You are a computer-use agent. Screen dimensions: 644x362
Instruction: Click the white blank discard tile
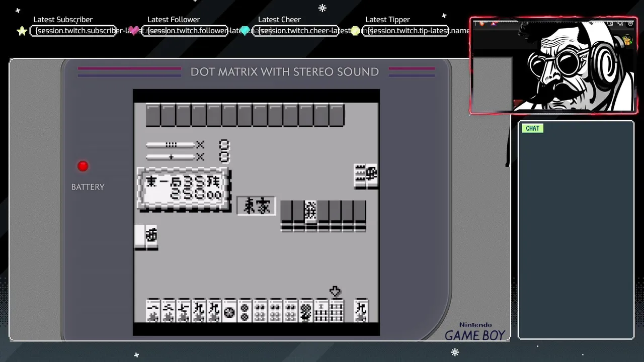(140, 237)
